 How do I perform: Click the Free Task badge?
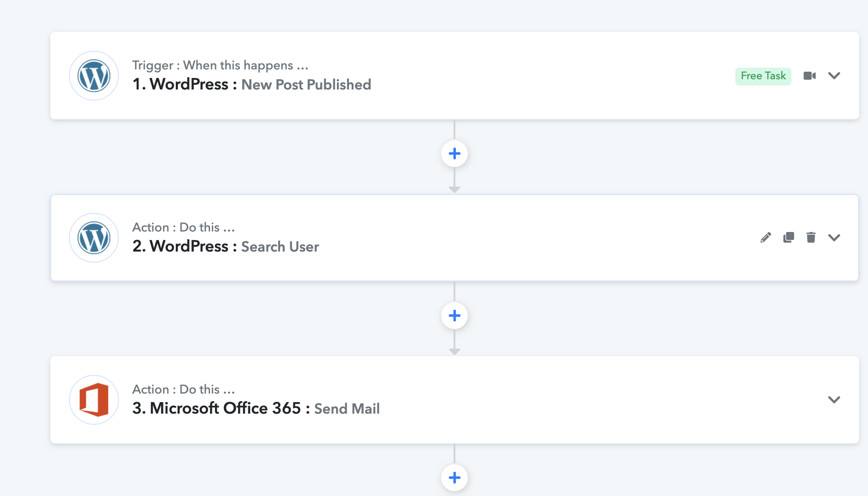763,76
